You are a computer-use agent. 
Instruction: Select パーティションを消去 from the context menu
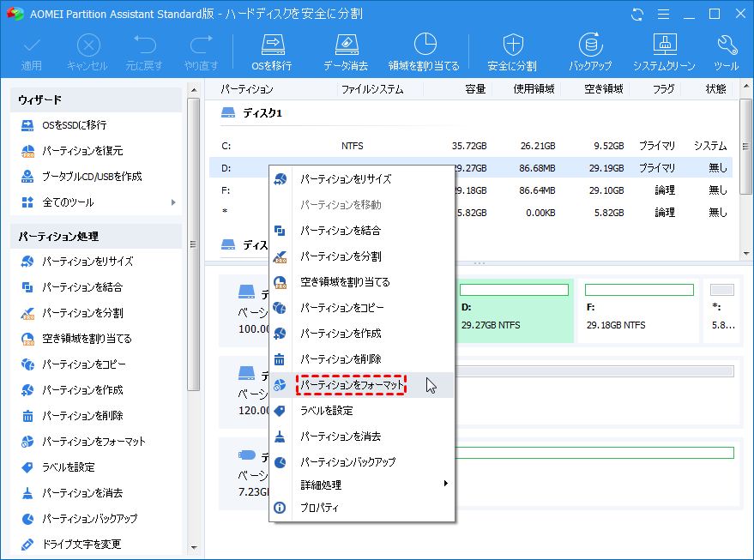(x=362, y=437)
